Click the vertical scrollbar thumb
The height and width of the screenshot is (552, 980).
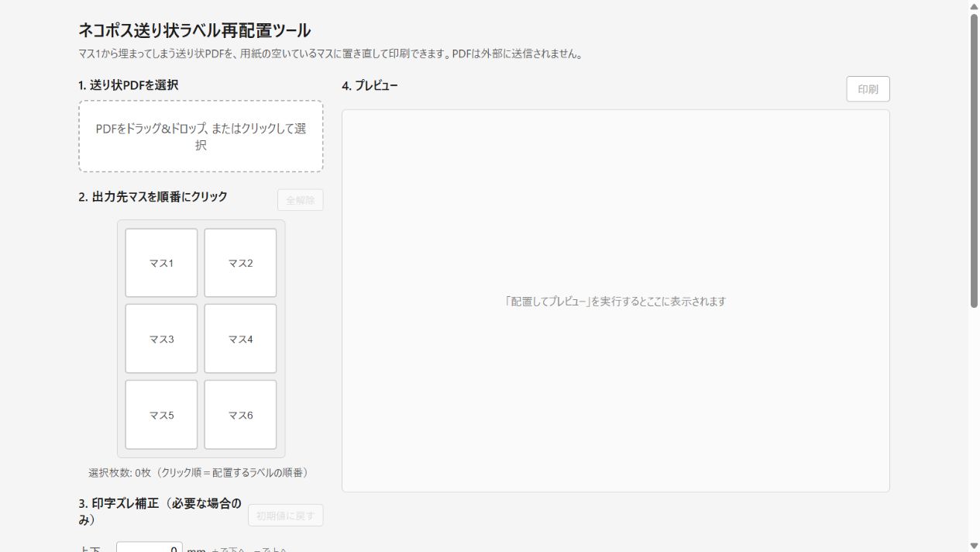tap(974, 160)
